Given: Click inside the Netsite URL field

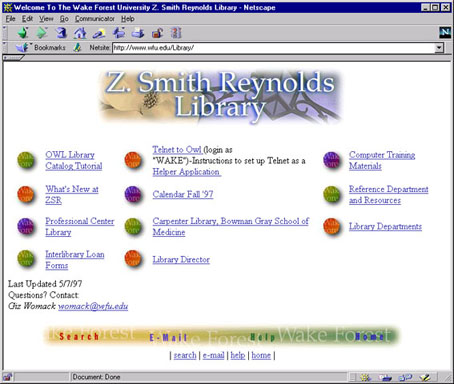Looking at the screenshot, I should click(x=273, y=48).
